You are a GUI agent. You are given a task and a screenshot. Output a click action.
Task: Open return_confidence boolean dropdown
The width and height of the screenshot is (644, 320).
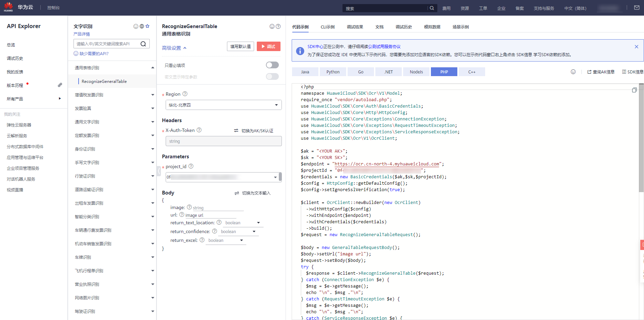click(239, 231)
